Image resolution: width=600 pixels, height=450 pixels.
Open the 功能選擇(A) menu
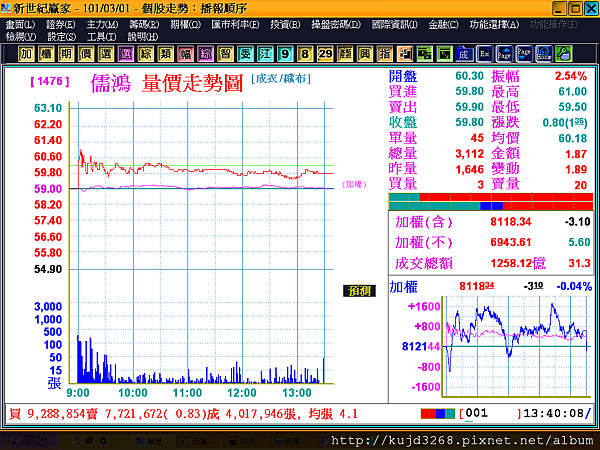coord(494,24)
